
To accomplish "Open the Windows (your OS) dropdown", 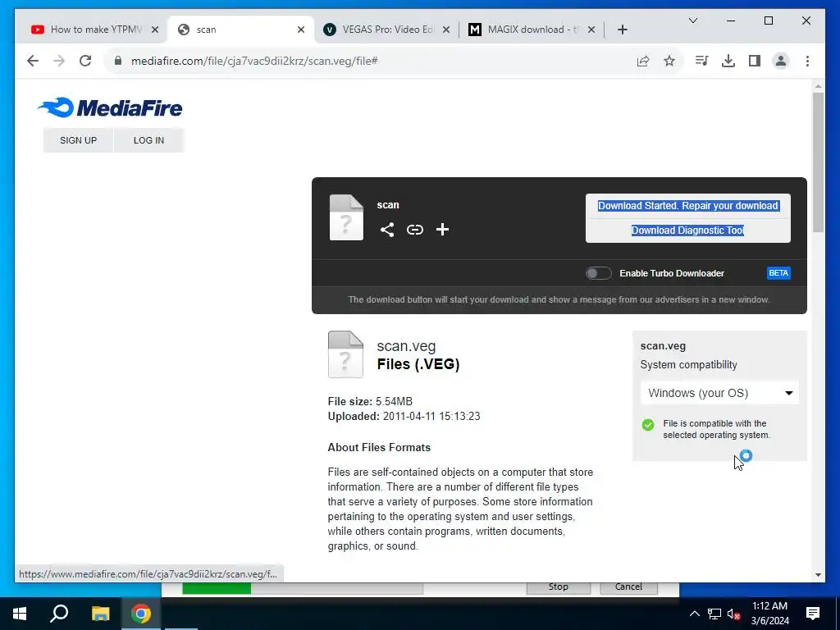I will click(x=719, y=393).
